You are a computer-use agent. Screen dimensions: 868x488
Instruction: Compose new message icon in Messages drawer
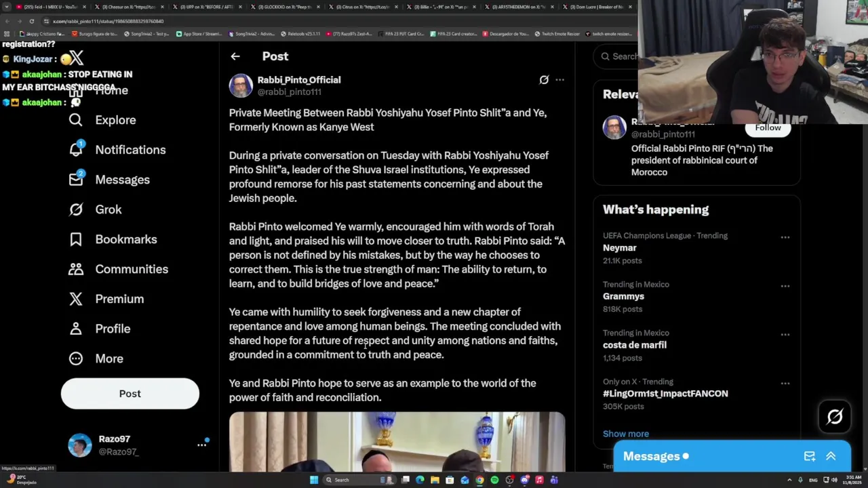click(810, 456)
